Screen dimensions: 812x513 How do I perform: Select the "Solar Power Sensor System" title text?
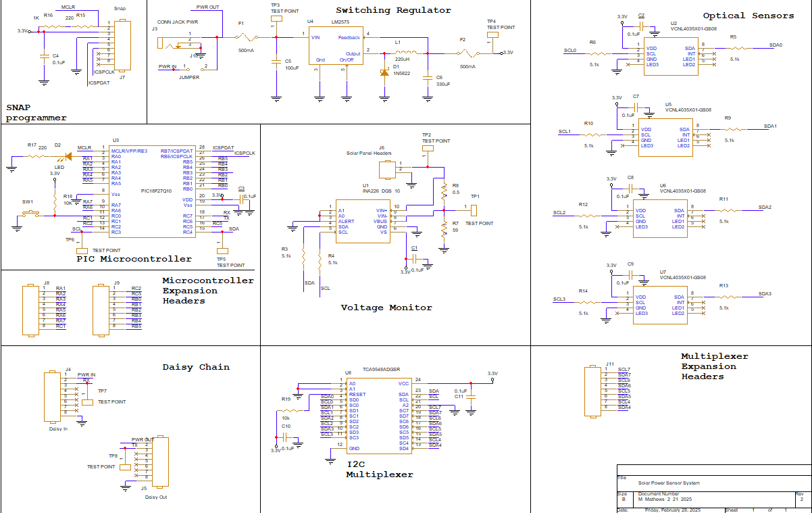pos(669,483)
